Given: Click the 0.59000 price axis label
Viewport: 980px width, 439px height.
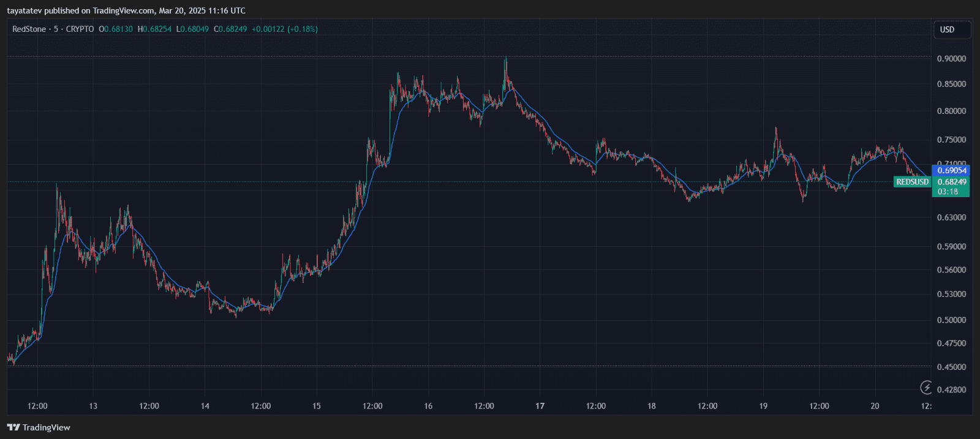Looking at the screenshot, I should point(951,247).
